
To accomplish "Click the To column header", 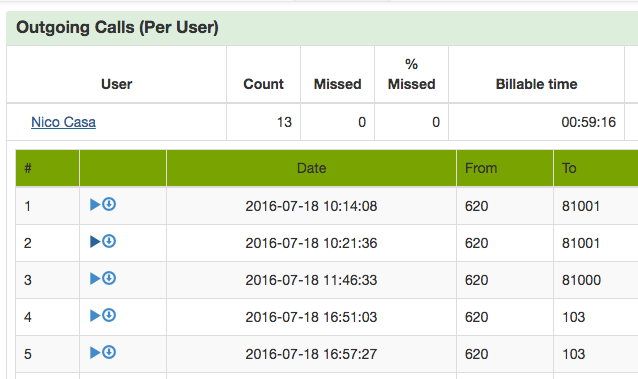I will 569,168.
